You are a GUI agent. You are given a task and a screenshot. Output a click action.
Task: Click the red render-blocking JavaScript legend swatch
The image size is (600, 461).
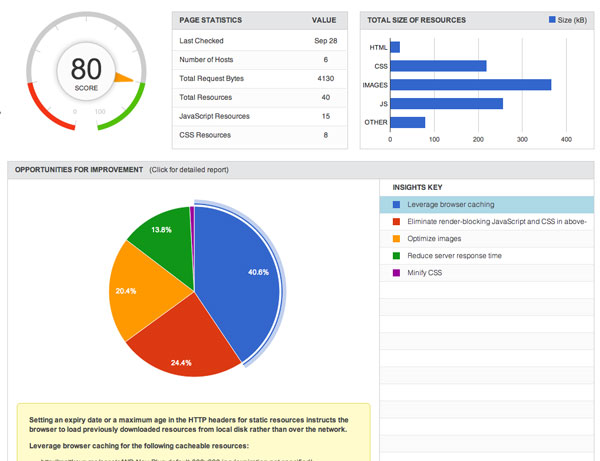(x=396, y=222)
